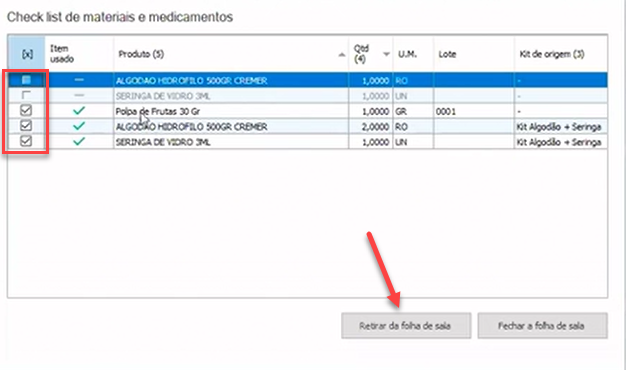Check the greyed SERINGA DE VIDRO 3ML row box
Image resolution: width=626 pixels, height=370 pixels.
pos(26,95)
